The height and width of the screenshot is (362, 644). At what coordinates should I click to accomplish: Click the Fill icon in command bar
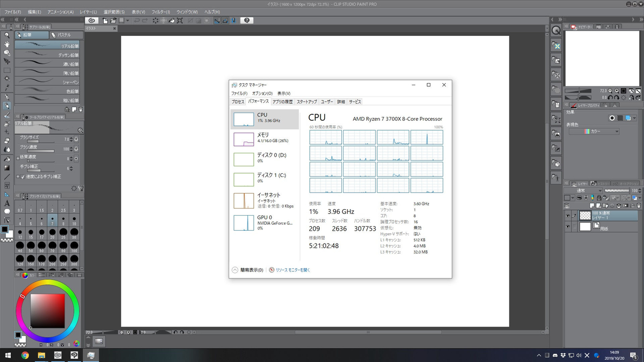173,20
